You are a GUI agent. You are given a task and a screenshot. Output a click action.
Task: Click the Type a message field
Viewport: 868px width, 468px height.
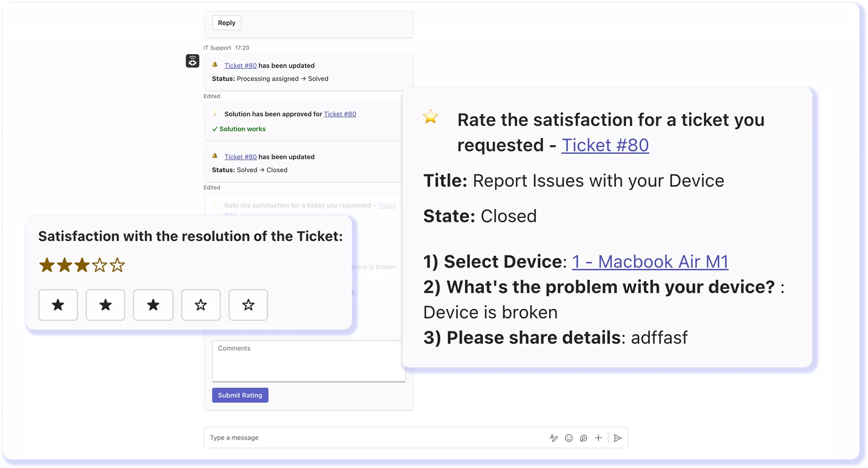[x=375, y=438]
